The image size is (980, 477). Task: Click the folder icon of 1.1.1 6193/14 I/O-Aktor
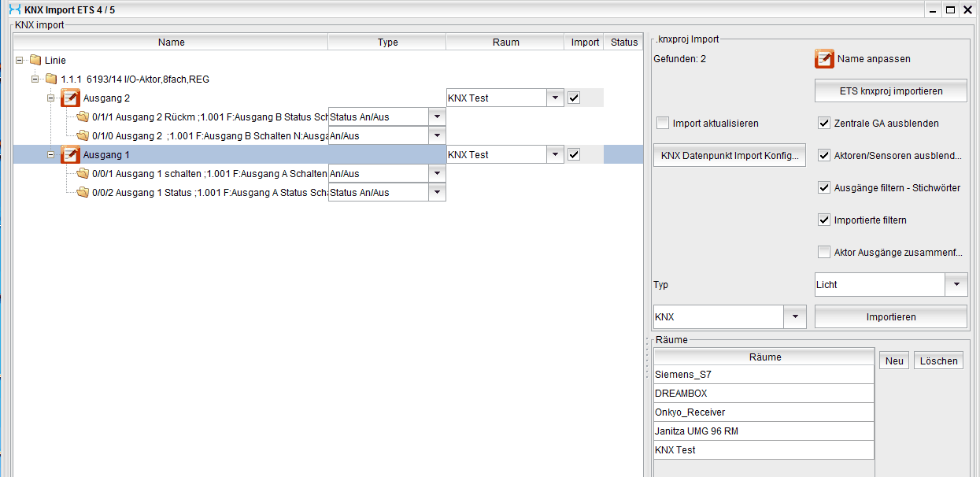pyautogui.click(x=51, y=79)
